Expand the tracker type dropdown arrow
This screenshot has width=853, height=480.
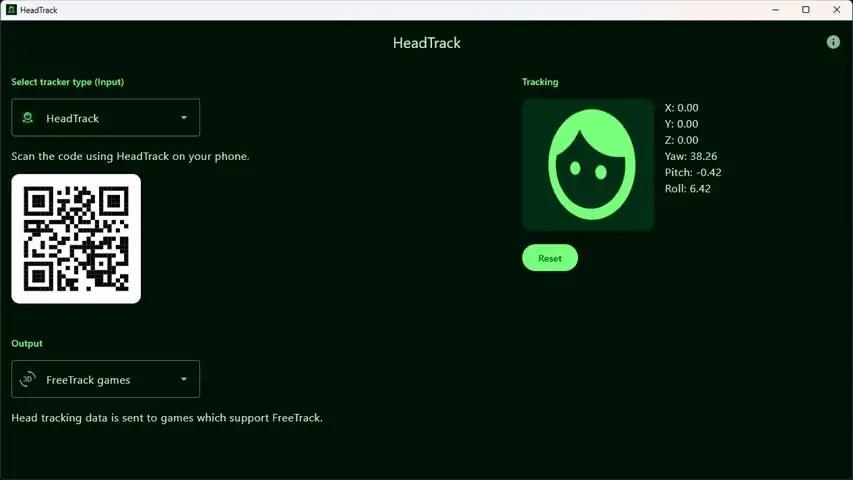click(184, 118)
